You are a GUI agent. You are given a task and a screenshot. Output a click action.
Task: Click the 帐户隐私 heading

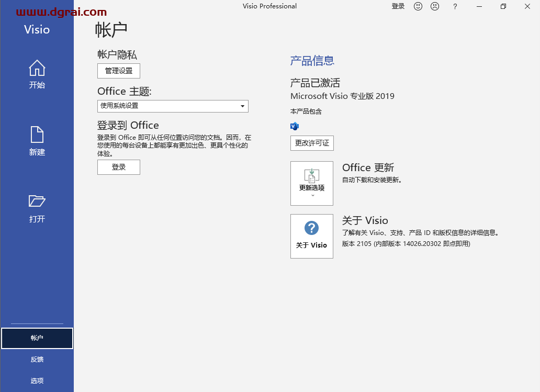pos(117,54)
